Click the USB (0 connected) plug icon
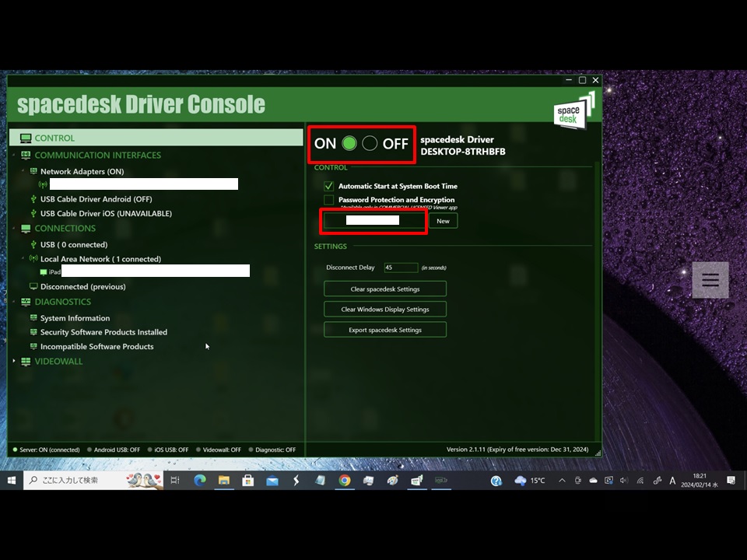The width and height of the screenshot is (747, 560). tap(33, 245)
